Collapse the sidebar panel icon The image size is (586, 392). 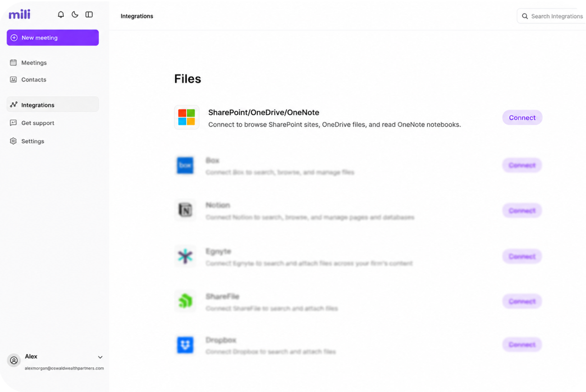tap(89, 14)
